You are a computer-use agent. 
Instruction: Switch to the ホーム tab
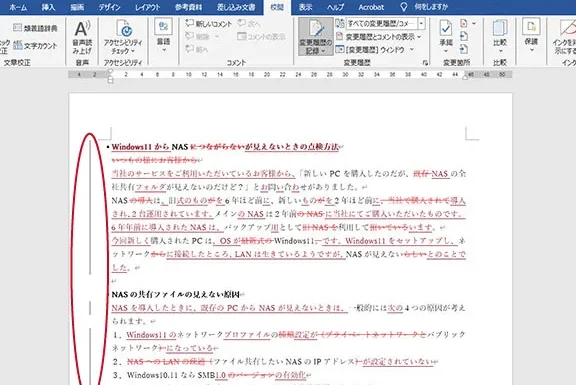(18, 7)
